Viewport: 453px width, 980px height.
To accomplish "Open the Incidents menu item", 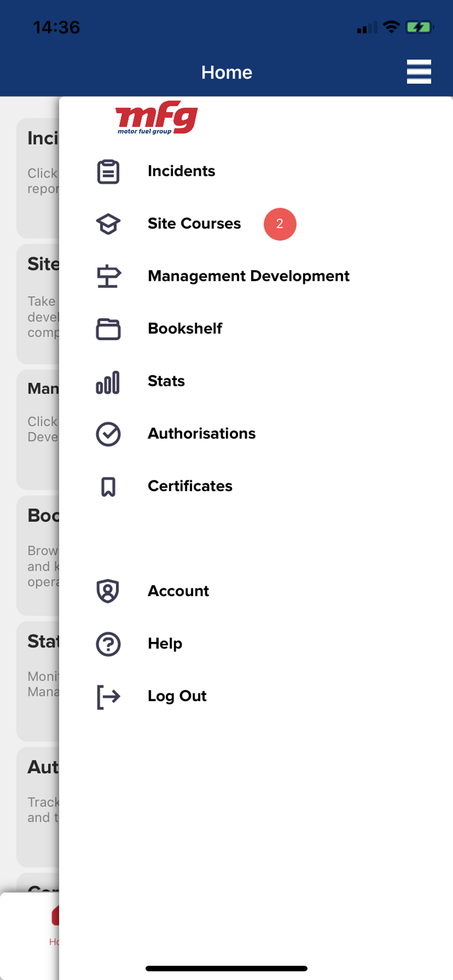I will click(181, 171).
